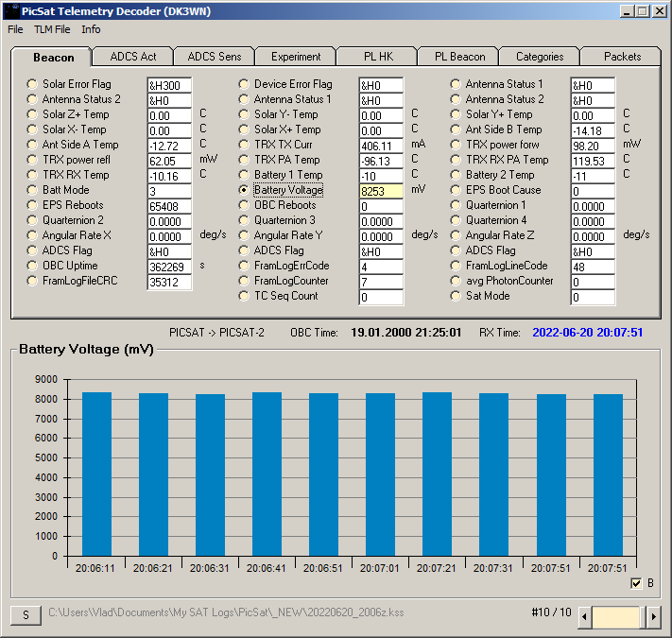Select the Angular Rate Z radio button
Screen dimensions: 672x638
456,235
